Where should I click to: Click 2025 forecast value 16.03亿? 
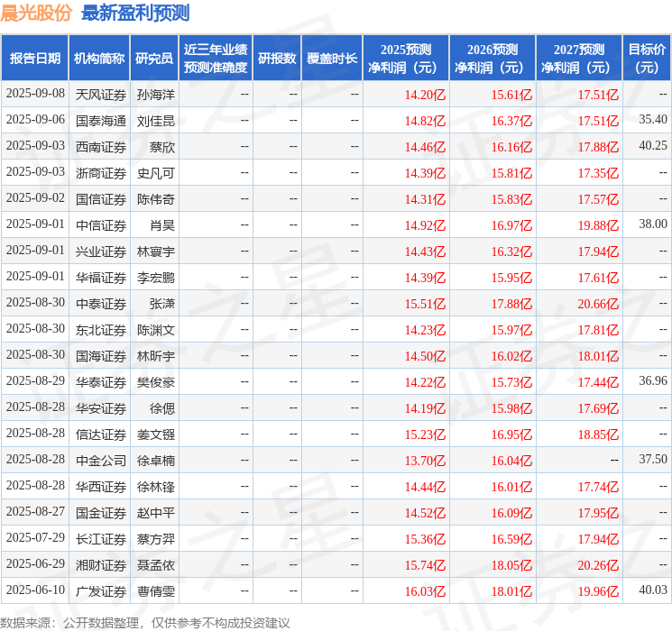(425, 591)
